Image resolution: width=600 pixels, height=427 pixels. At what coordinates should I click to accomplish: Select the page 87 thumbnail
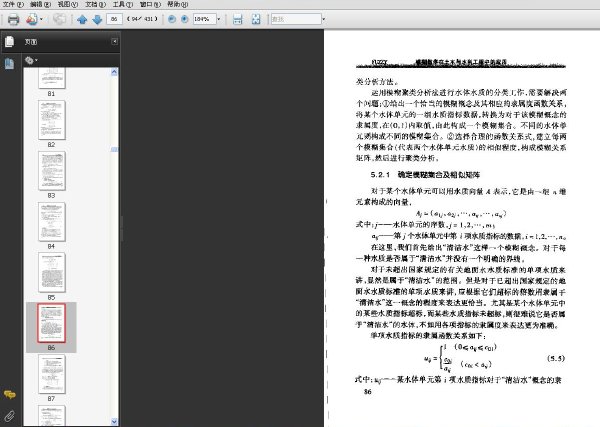(52, 374)
